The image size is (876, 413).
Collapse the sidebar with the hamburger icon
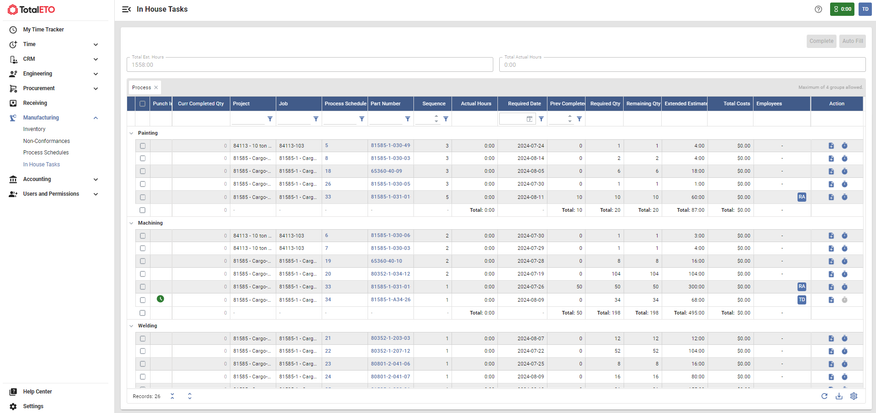(x=126, y=9)
